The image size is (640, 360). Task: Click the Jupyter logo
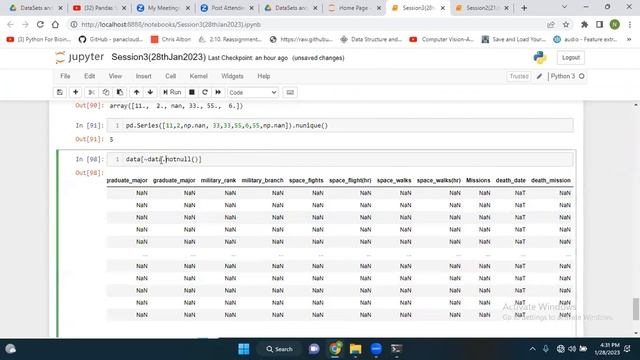pos(80,57)
